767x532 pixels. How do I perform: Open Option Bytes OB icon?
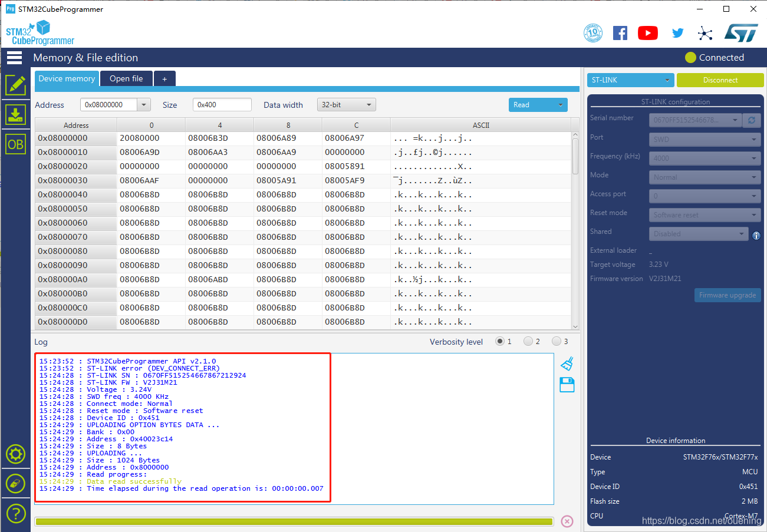coord(15,144)
